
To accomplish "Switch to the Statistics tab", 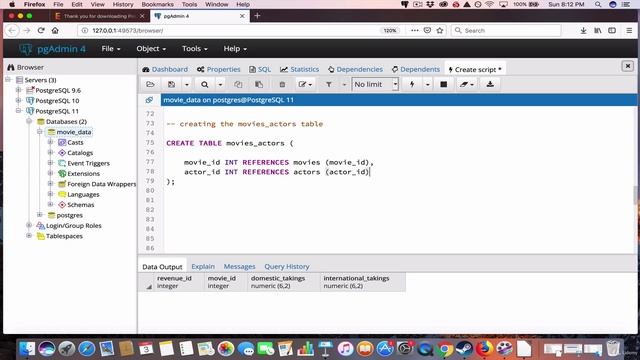I will [x=300, y=69].
